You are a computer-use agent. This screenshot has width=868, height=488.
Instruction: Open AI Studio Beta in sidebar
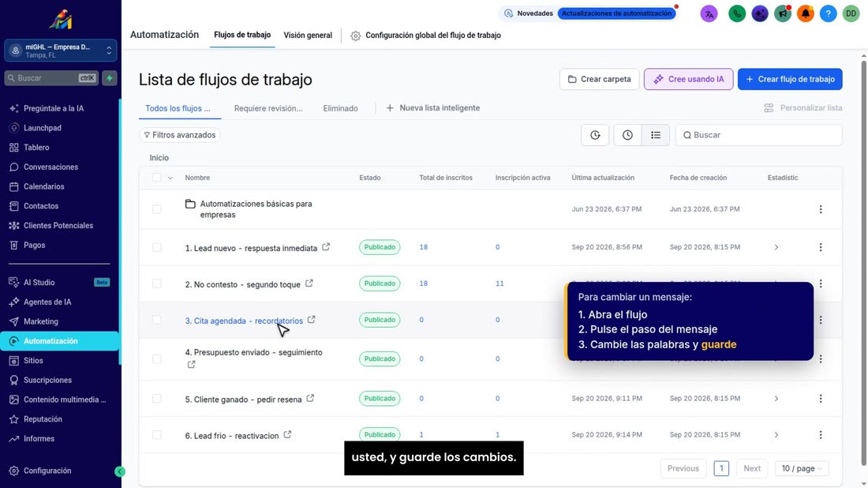coord(59,283)
